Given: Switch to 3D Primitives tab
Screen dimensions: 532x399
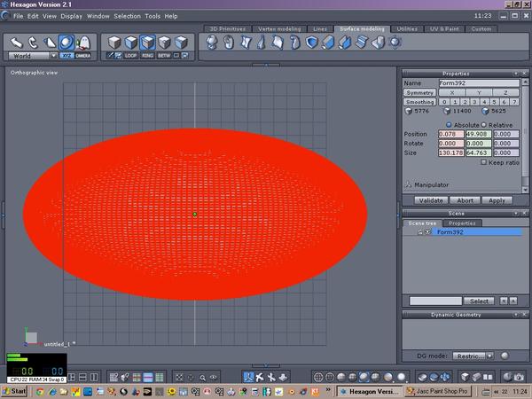Looking at the screenshot, I should (x=228, y=29).
